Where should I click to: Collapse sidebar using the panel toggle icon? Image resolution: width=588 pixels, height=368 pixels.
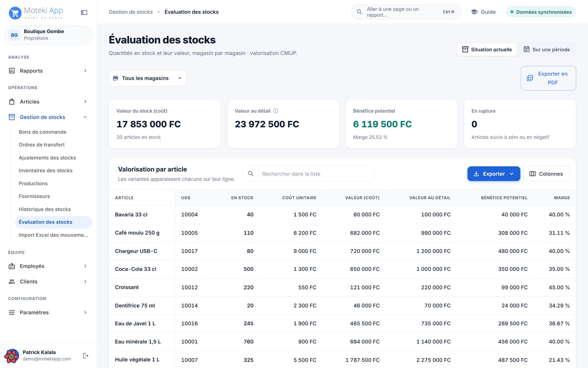click(x=84, y=12)
